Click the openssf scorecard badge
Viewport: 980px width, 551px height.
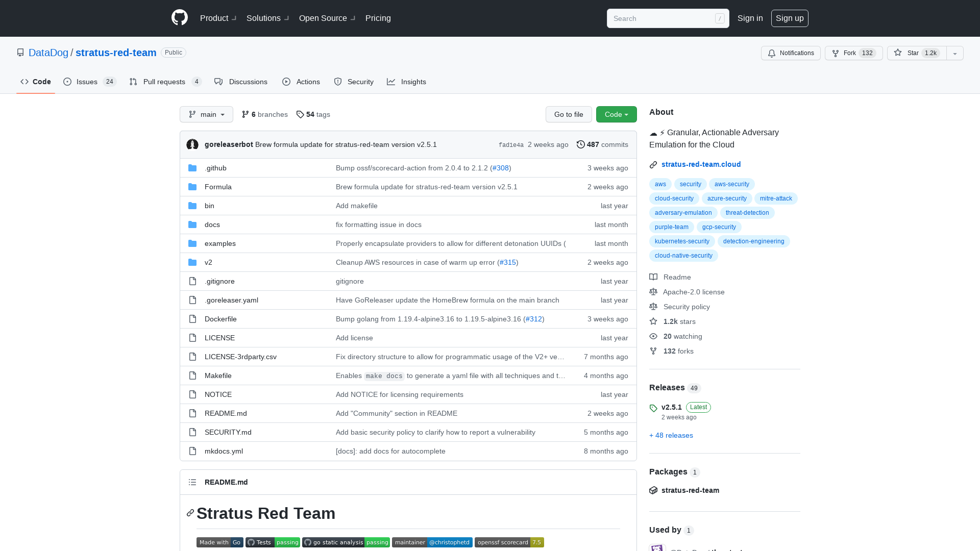point(509,542)
